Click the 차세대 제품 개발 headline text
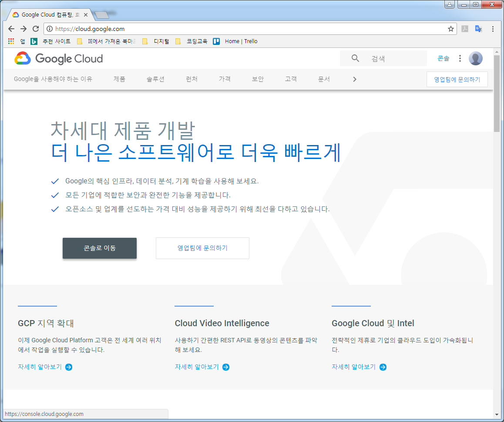 point(123,131)
